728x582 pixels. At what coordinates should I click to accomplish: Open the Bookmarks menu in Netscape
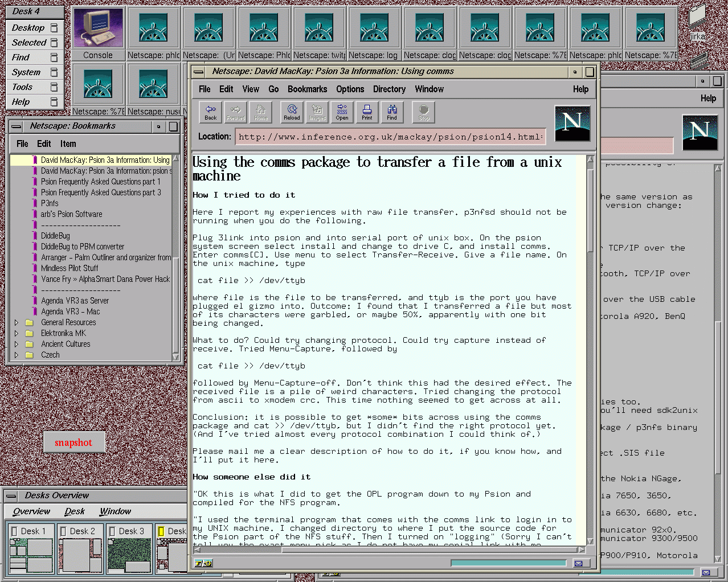click(307, 89)
